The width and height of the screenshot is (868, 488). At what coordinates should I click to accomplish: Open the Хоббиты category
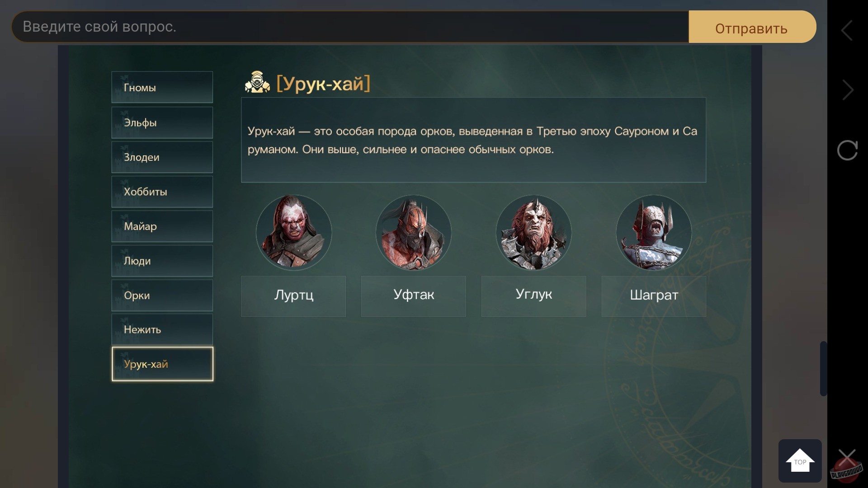pyautogui.click(x=162, y=192)
